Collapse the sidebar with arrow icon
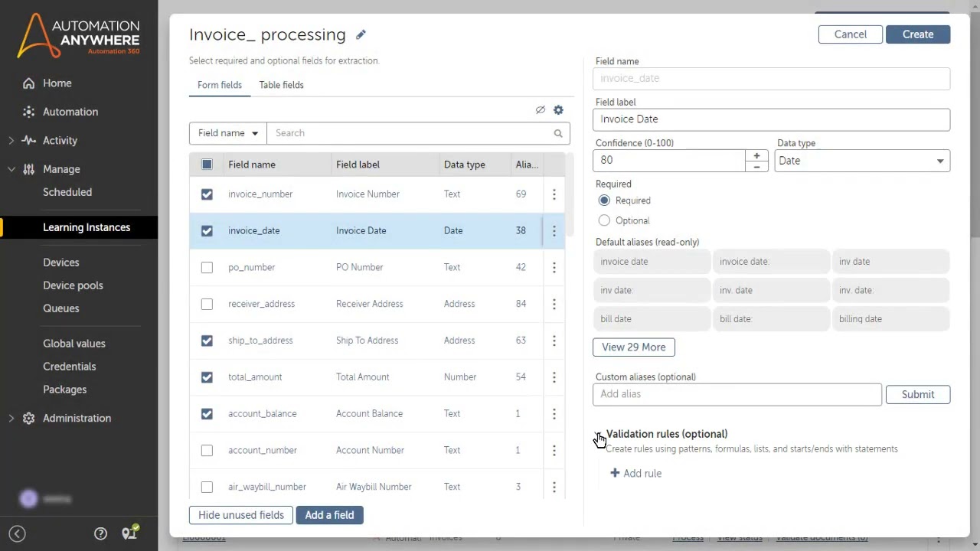Image resolution: width=980 pixels, height=551 pixels. pos(17,534)
